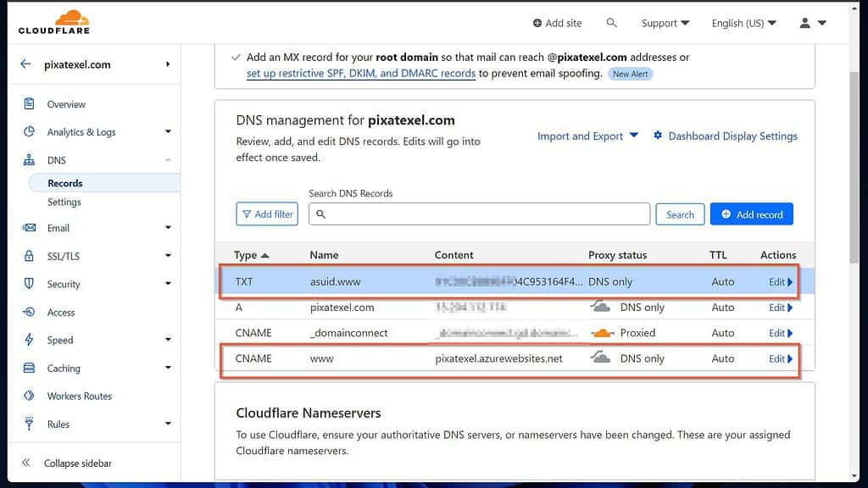
Task: Click the orange cloud icon for _domainconnect
Action: tap(603, 333)
